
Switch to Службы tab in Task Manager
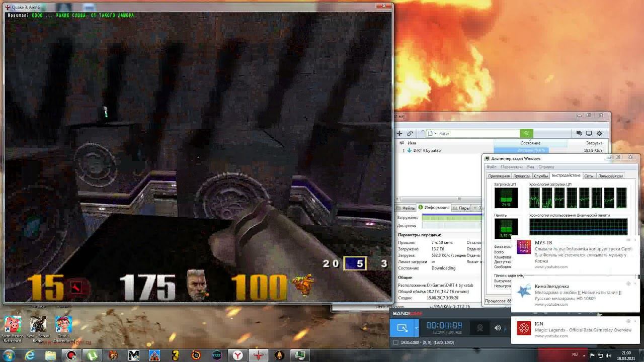[541, 176]
